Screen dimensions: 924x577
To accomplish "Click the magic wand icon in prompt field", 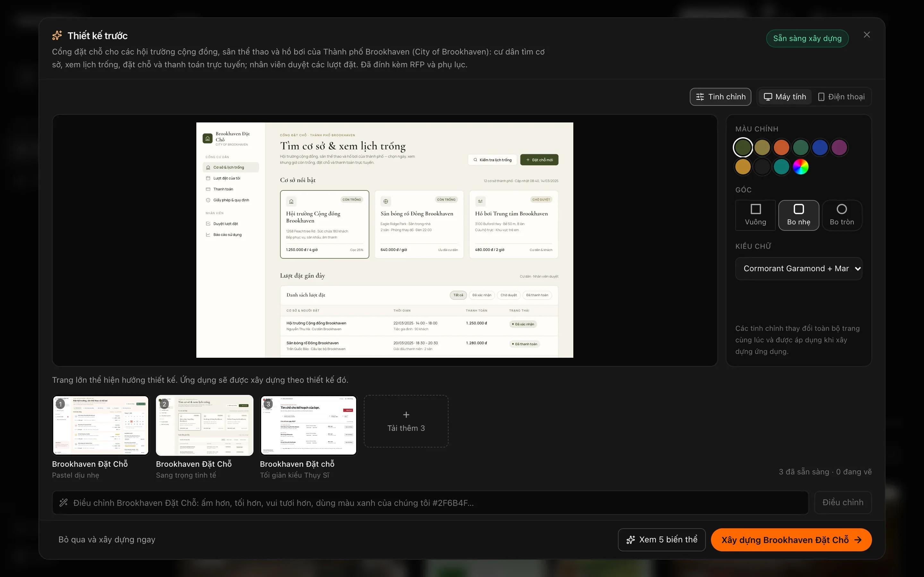I will [64, 503].
